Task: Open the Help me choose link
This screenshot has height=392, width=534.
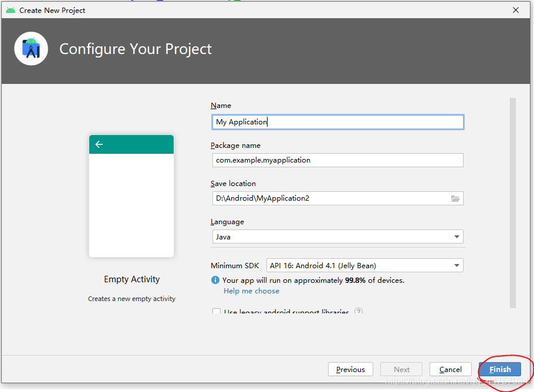Action: click(x=251, y=290)
